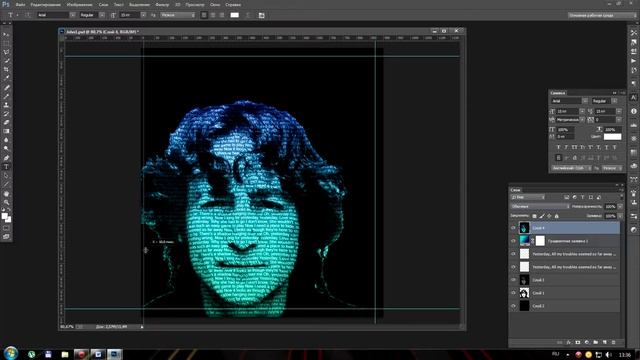The width and height of the screenshot is (640, 360).
Task: Hide the Слой 3 layer
Action: click(513, 280)
